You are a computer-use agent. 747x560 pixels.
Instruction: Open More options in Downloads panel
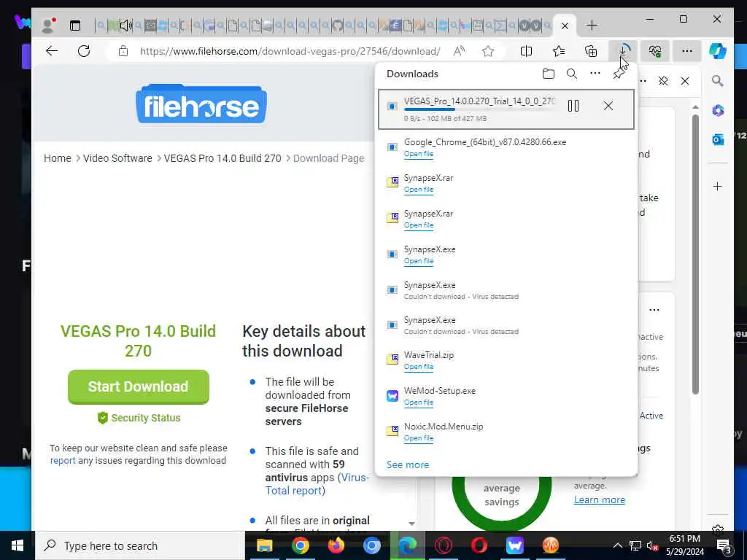pos(595,74)
